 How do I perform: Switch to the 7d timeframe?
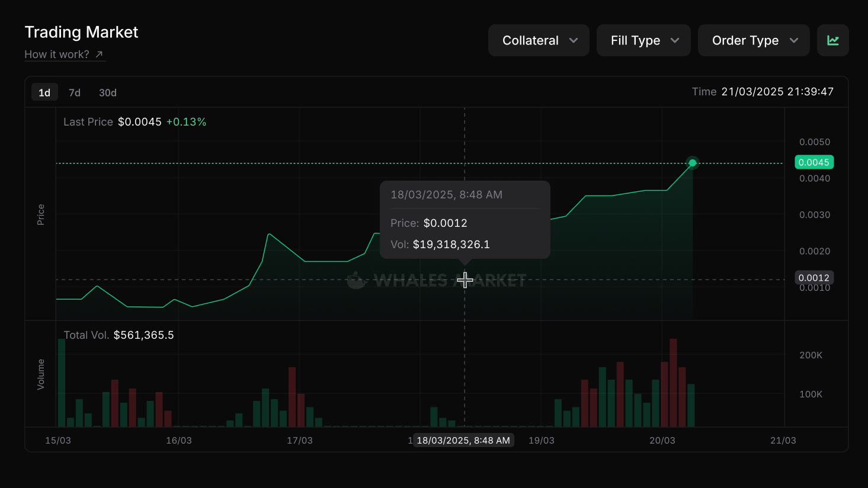point(75,92)
